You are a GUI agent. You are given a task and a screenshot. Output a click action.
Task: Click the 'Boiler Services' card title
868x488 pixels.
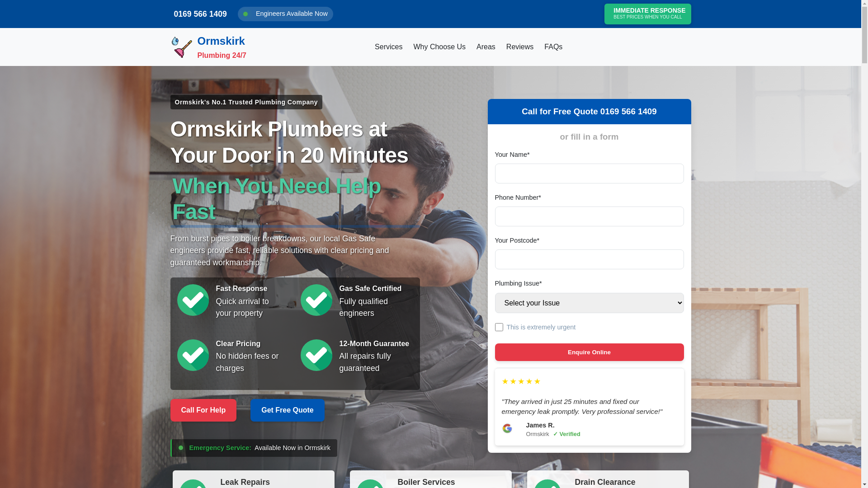pyautogui.click(x=426, y=482)
